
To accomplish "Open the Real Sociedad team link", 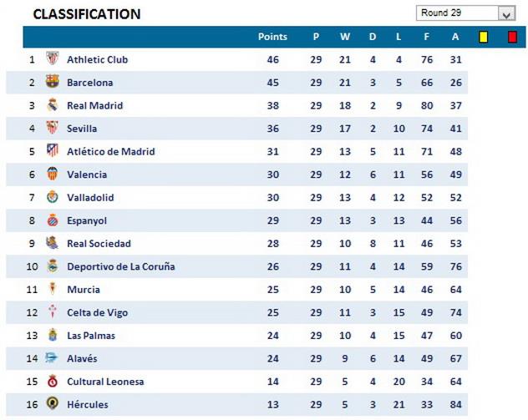I will tap(99, 244).
